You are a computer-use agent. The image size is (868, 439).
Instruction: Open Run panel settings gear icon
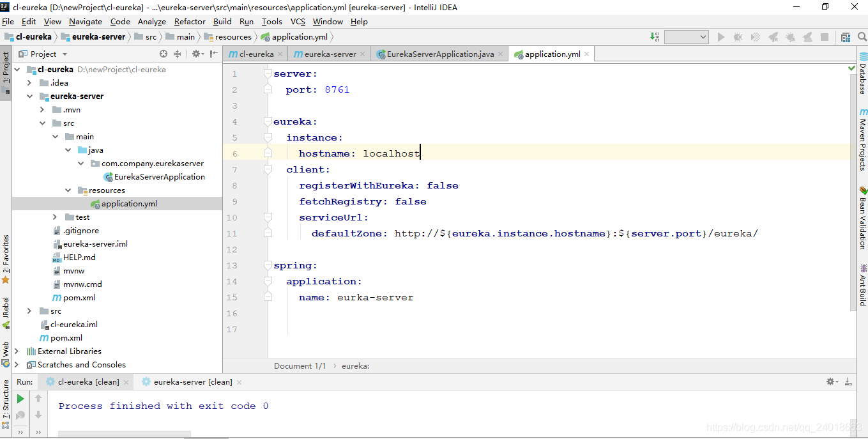(832, 381)
